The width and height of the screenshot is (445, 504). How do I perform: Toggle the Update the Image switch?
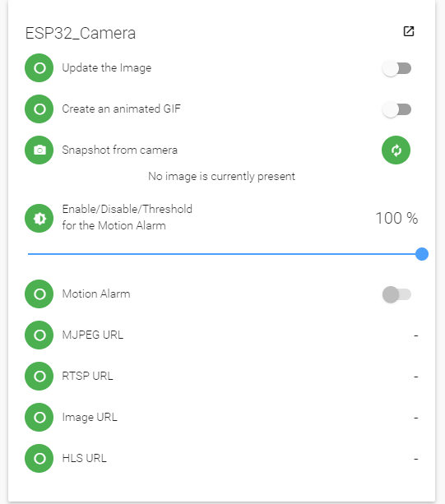click(x=396, y=68)
